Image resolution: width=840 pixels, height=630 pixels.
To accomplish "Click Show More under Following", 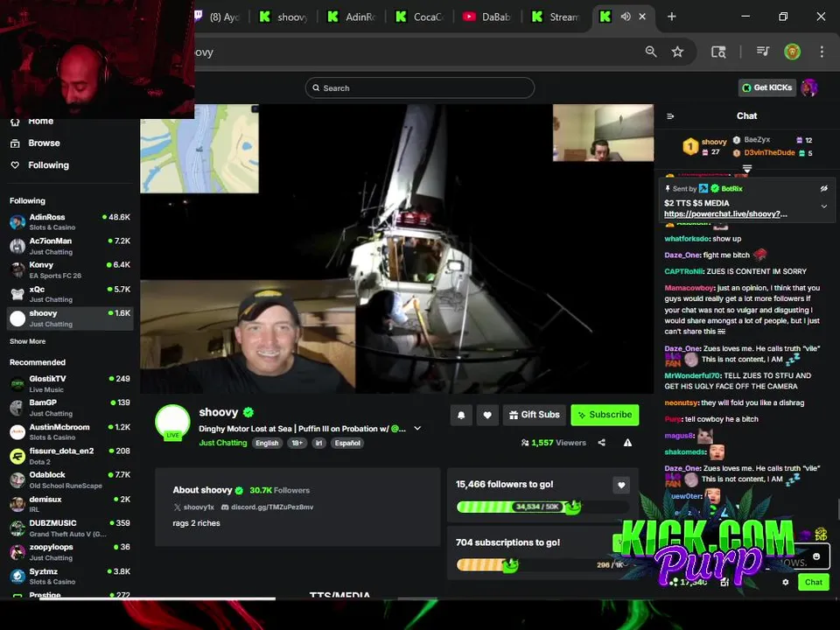I will tap(27, 341).
